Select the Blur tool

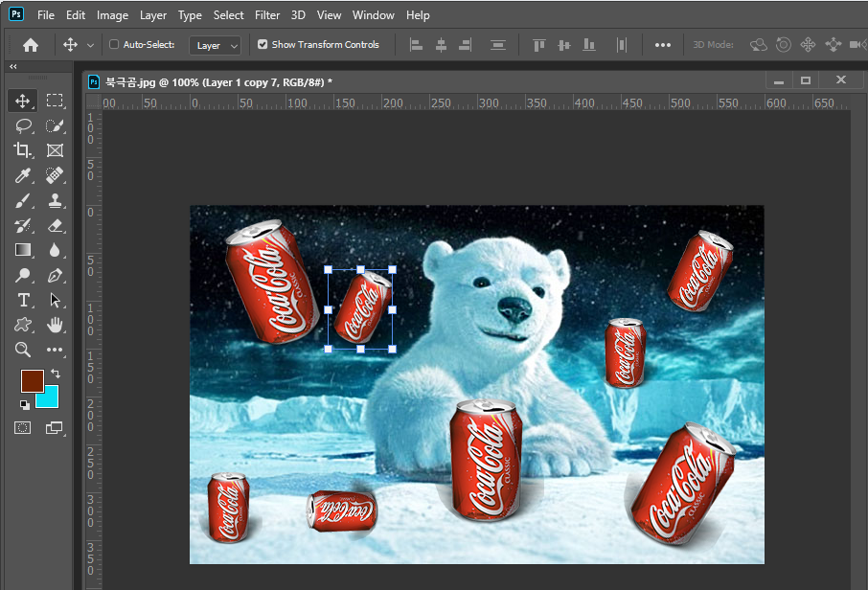pos(55,250)
